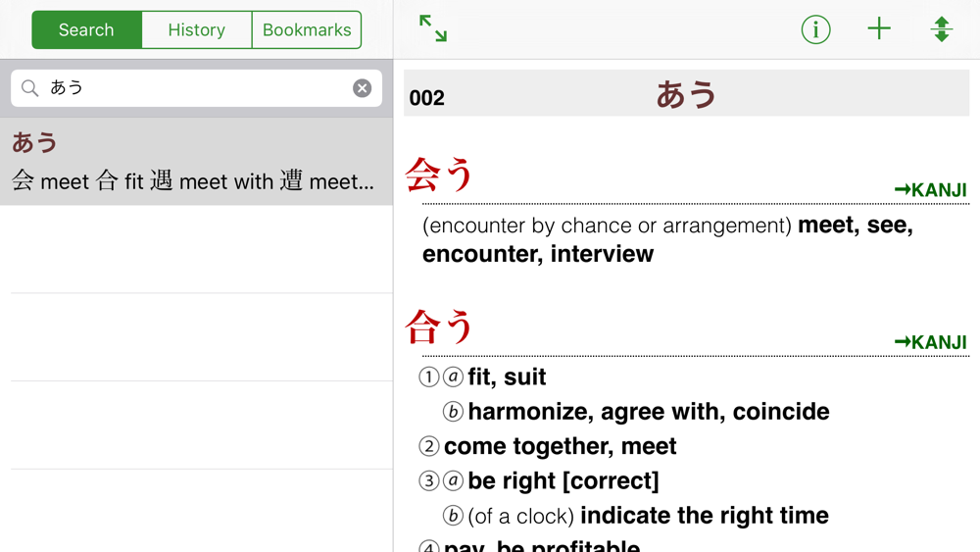The width and height of the screenshot is (980, 552).
Task: Tap 'indicate the right time' definition
Action: [x=705, y=516]
